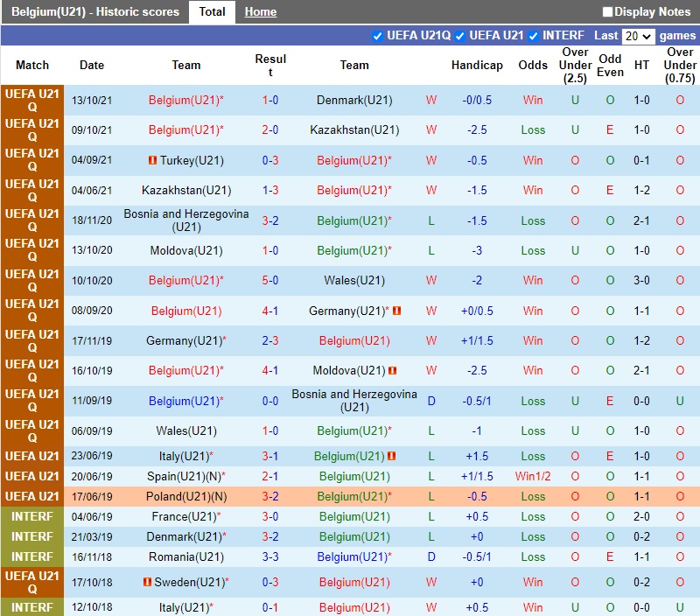Image resolution: width=700 pixels, height=616 pixels.
Task: Disable the INTERF matches checkbox
Action: pos(533,36)
